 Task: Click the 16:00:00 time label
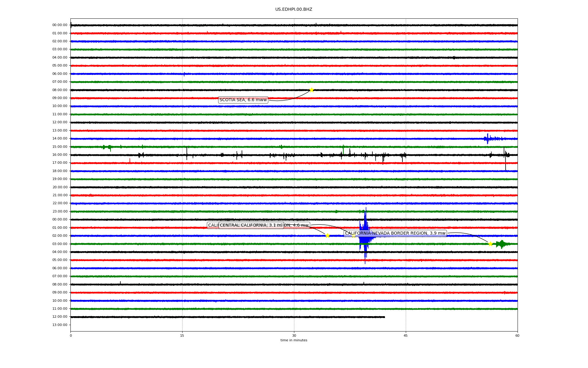(x=60, y=155)
